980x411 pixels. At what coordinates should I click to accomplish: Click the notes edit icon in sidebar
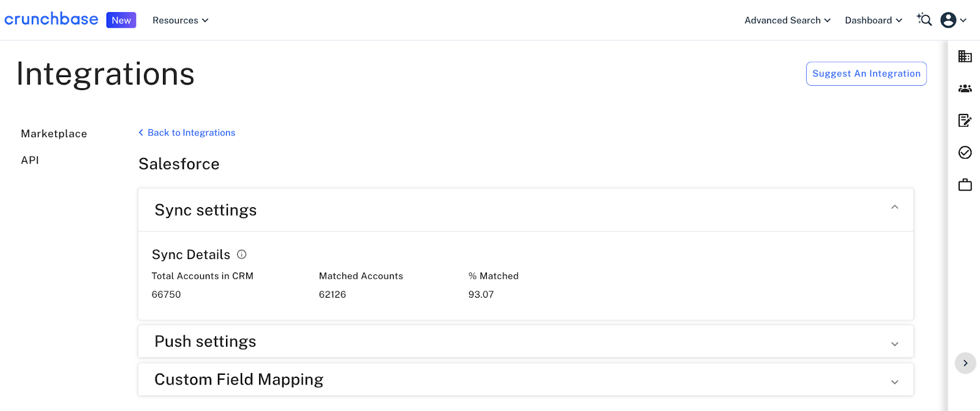coord(965,120)
